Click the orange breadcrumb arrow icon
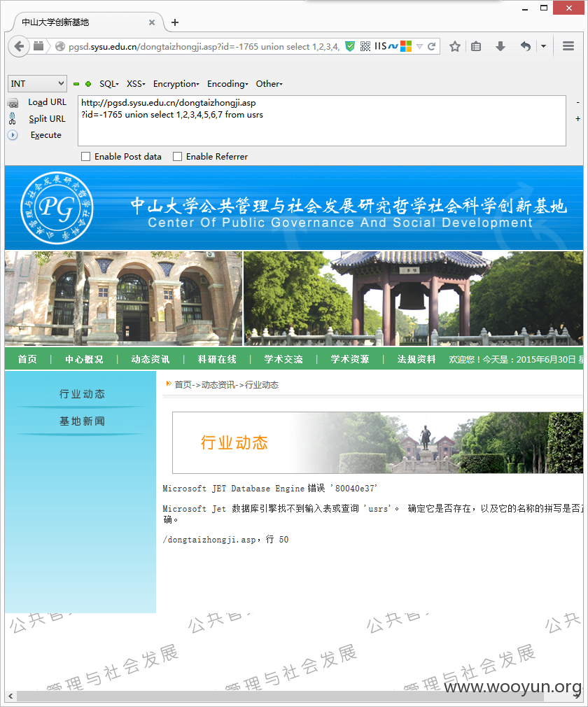The height and width of the screenshot is (707, 588). 169,384
